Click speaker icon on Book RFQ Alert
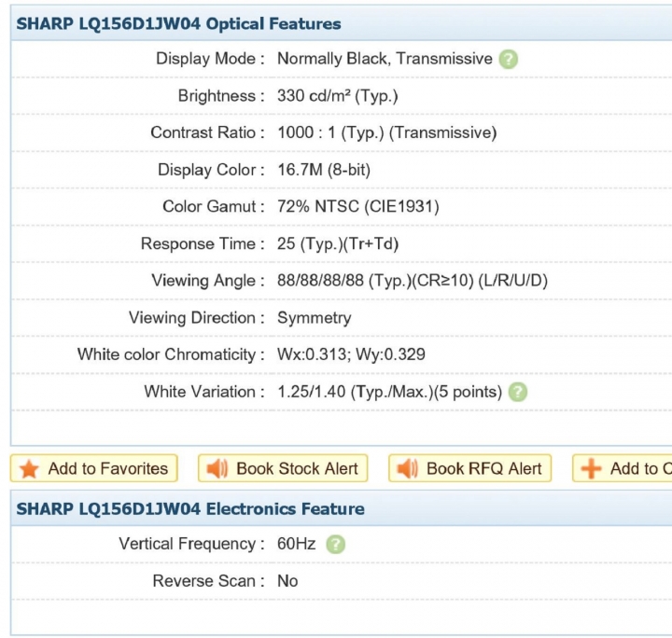The height and width of the screenshot is (638, 672). pos(407,469)
